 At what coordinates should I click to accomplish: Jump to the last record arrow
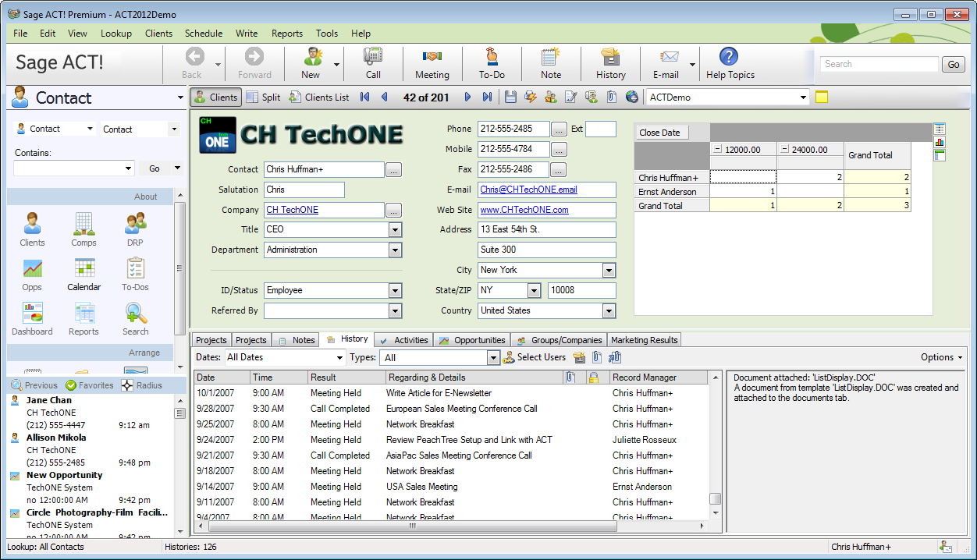488,97
